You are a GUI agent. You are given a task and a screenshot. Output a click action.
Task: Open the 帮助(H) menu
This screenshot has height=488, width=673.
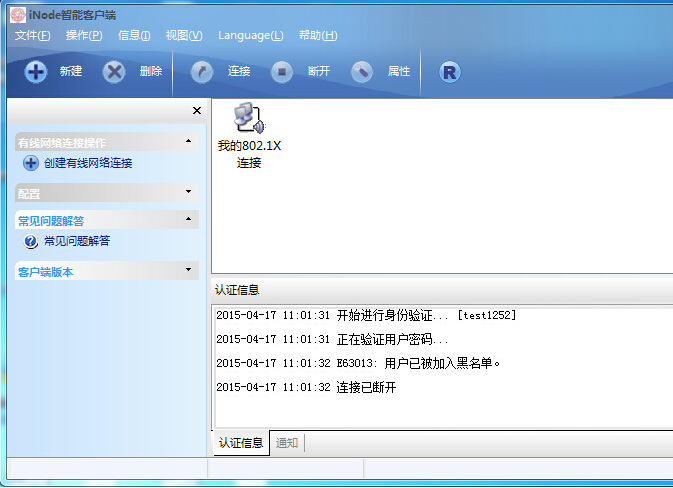point(318,35)
